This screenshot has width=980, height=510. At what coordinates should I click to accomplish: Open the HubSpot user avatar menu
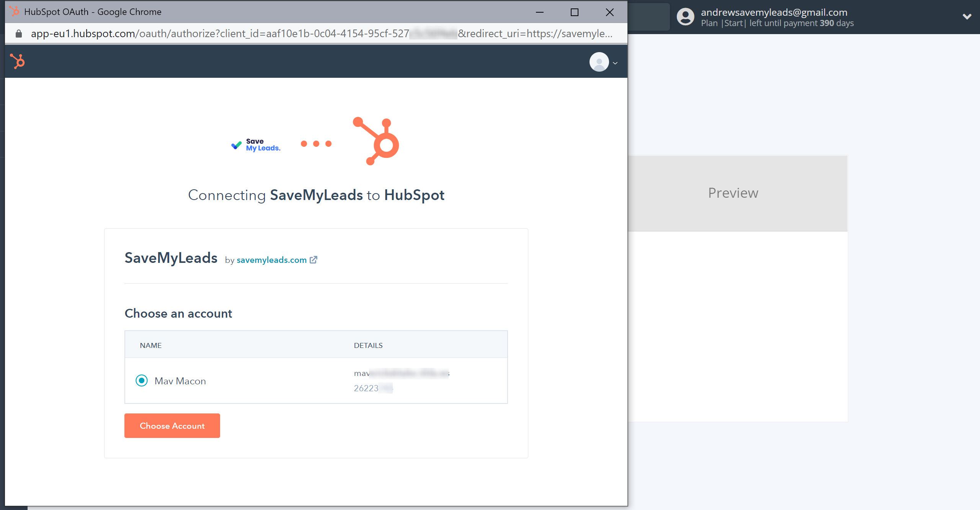pyautogui.click(x=599, y=62)
